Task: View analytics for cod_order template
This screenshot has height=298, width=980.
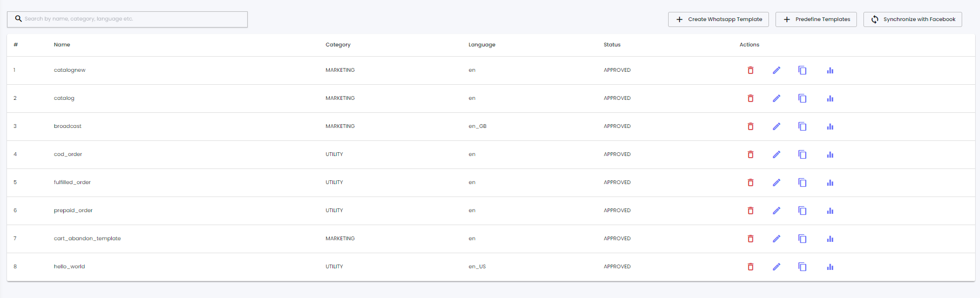Action: (x=830, y=154)
